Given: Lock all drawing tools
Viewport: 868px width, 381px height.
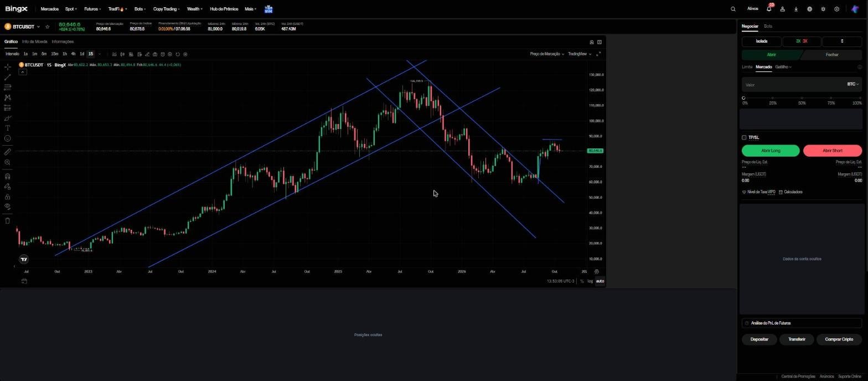Looking at the screenshot, I should [x=7, y=197].
